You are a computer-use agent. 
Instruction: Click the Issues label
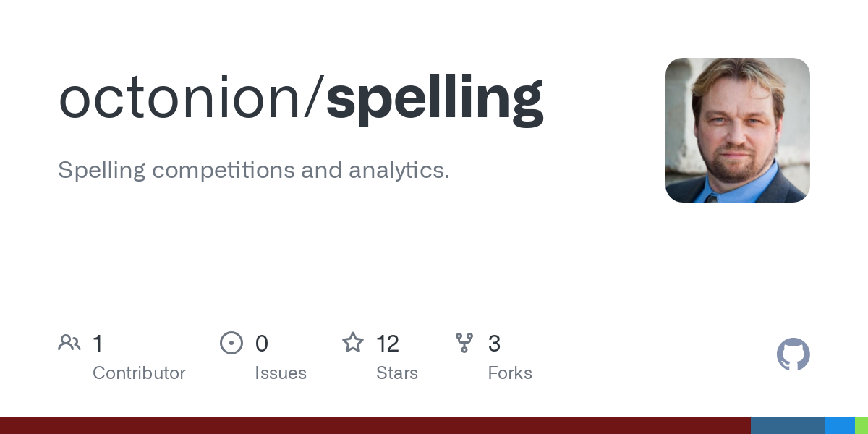tap(281, 373)
